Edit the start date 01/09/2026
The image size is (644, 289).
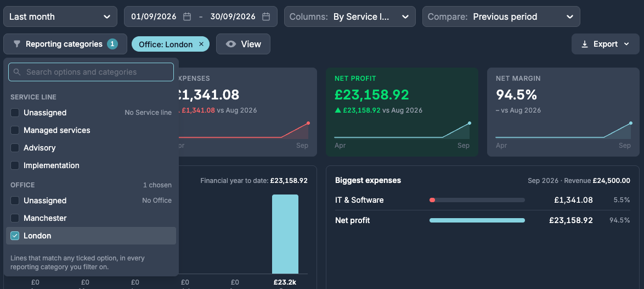154,16
